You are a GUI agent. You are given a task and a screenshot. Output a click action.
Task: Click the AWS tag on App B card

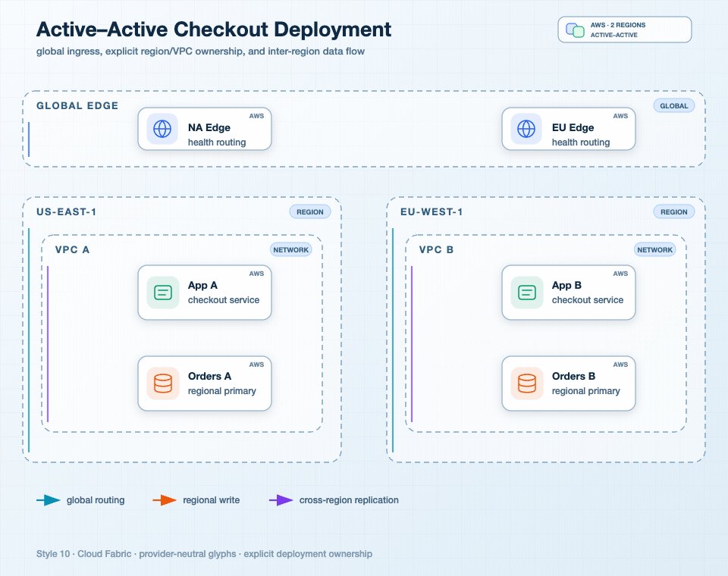click(x=620, y=274)
